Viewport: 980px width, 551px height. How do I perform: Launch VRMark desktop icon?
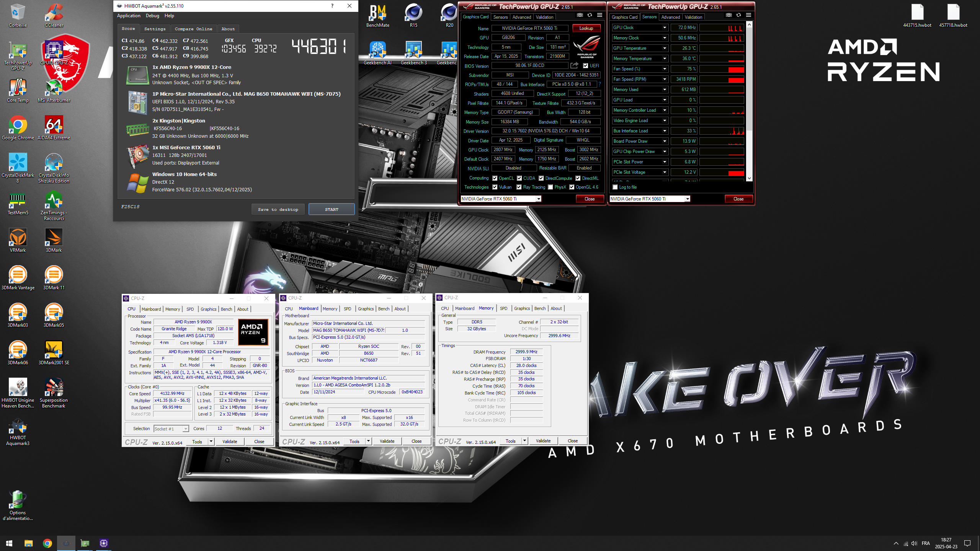18,241
